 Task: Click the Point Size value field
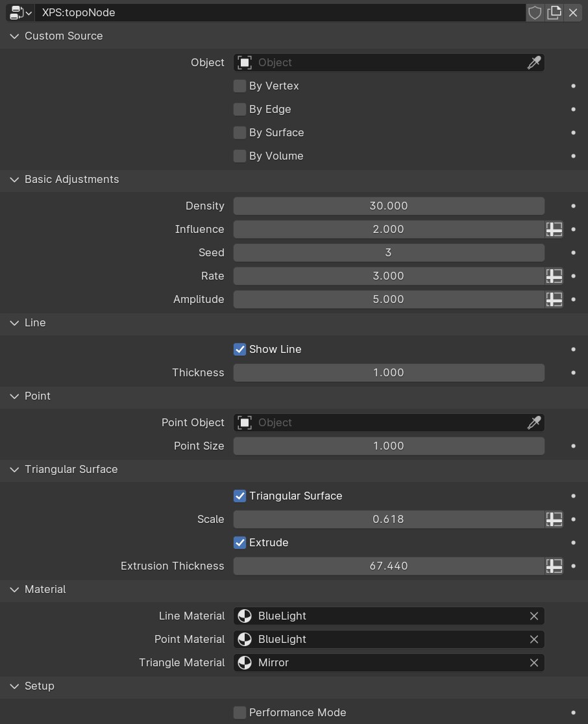[x=389, y=446]
